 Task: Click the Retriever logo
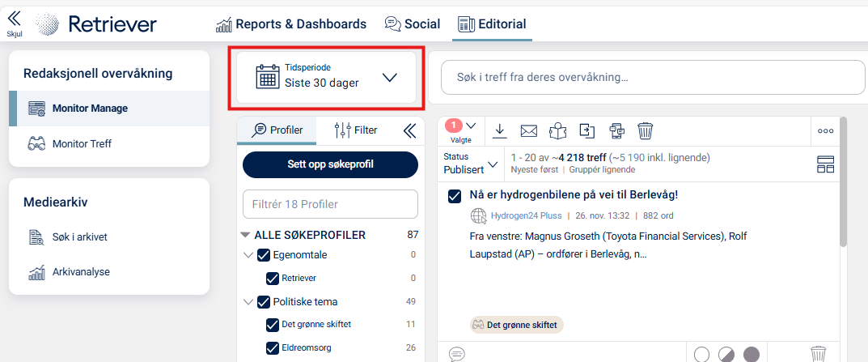96,23
